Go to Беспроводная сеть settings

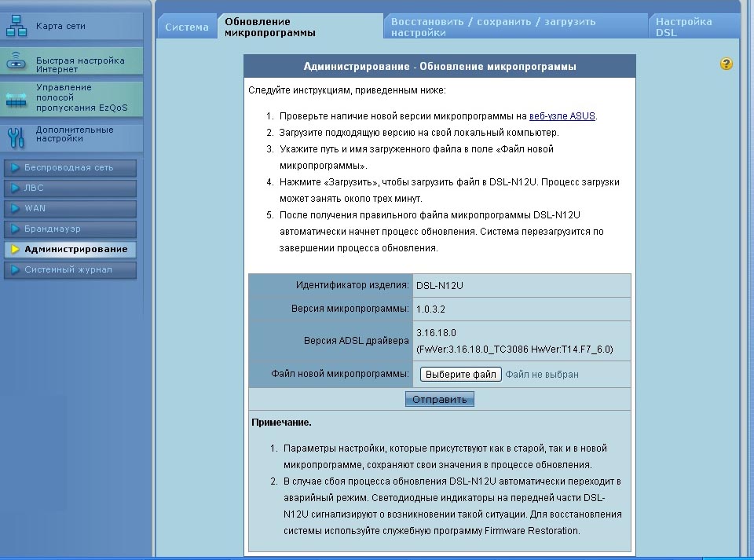70,168
